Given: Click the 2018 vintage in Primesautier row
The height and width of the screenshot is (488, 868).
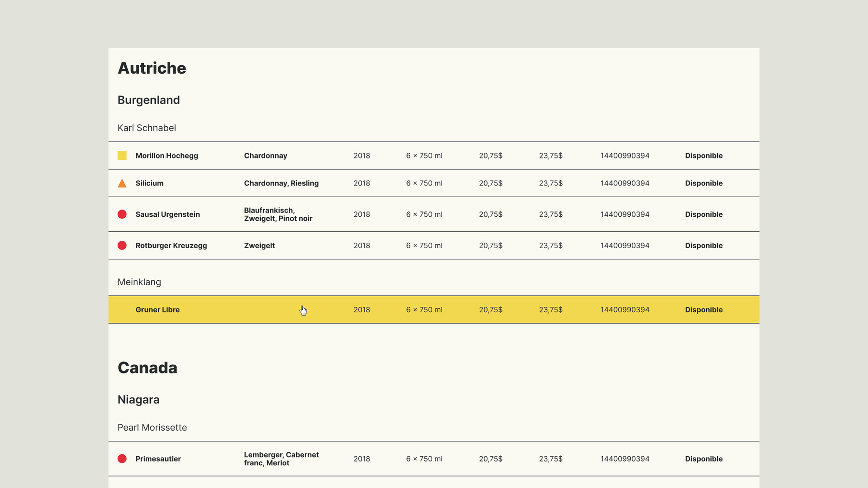Looking at the screenshot, I should 362,459.
